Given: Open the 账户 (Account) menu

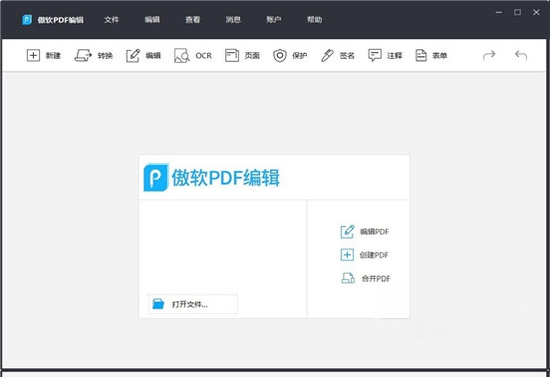Looking at the screenshot, I should click(274, 20).
